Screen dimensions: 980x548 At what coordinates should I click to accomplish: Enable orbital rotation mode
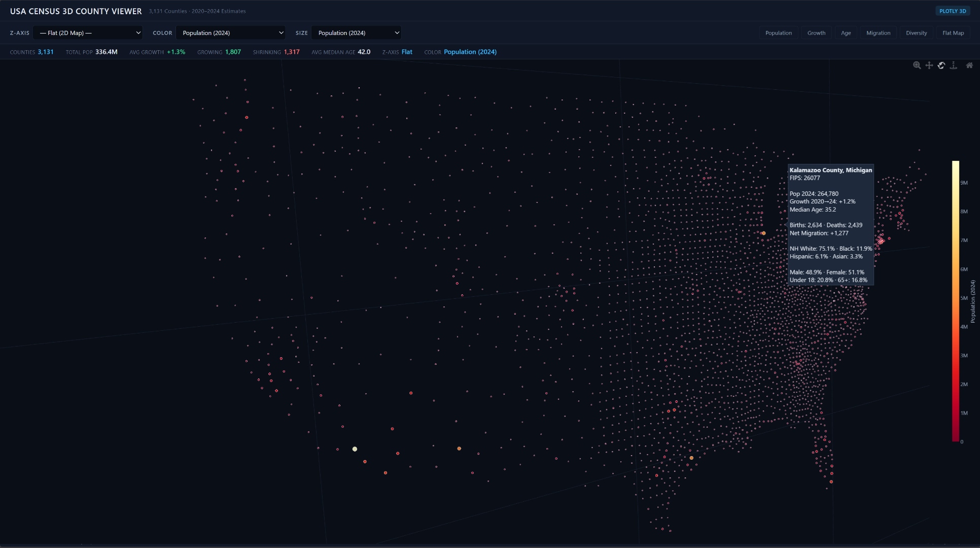tap(941, 65)
